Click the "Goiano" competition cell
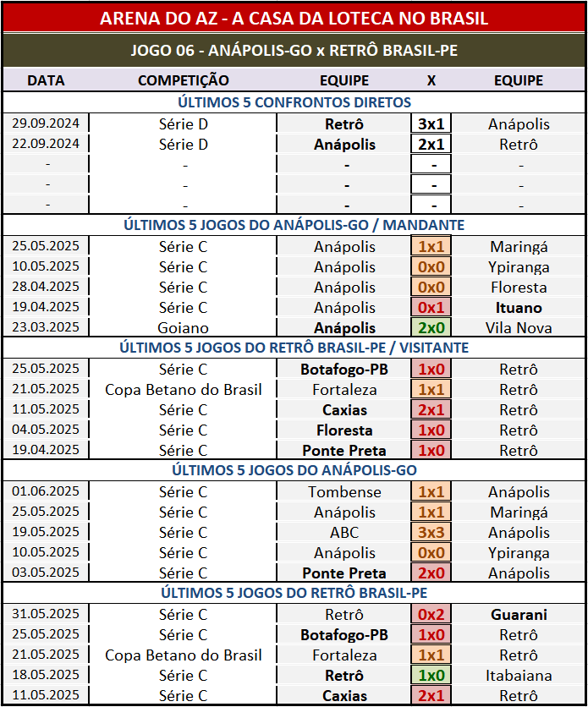The height and width of the screenshot is (707, 588). click(183, 328)
